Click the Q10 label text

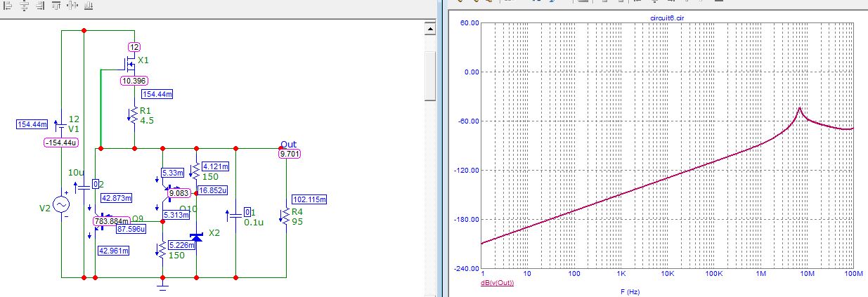tap(188, 209)
